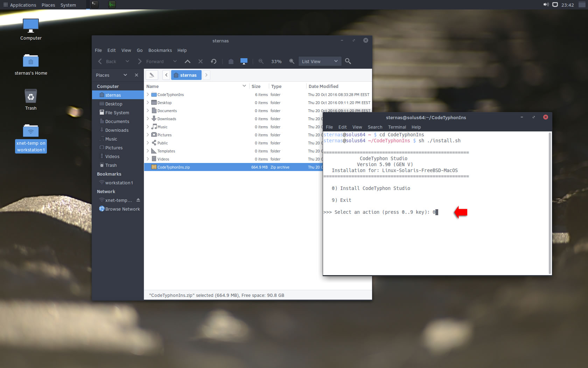This screenshot has width=588, height=368.
Task: Open Applications menu in top panel
Action: [x=20, y=5]
